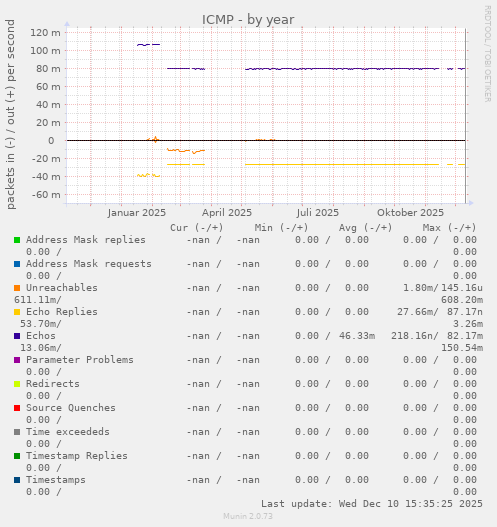Click Unreachables value '608.20m'
The height and width of the screenshot is (527, 497).
click(x=462, y=300)
